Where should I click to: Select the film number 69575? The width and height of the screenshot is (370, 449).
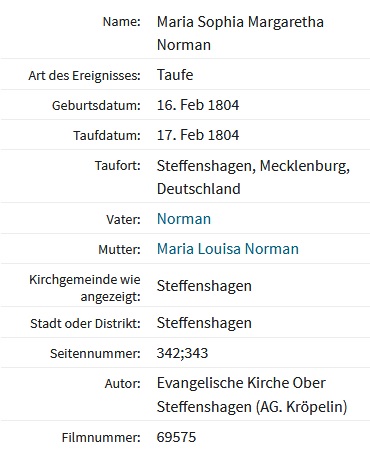tap(176, 437)
